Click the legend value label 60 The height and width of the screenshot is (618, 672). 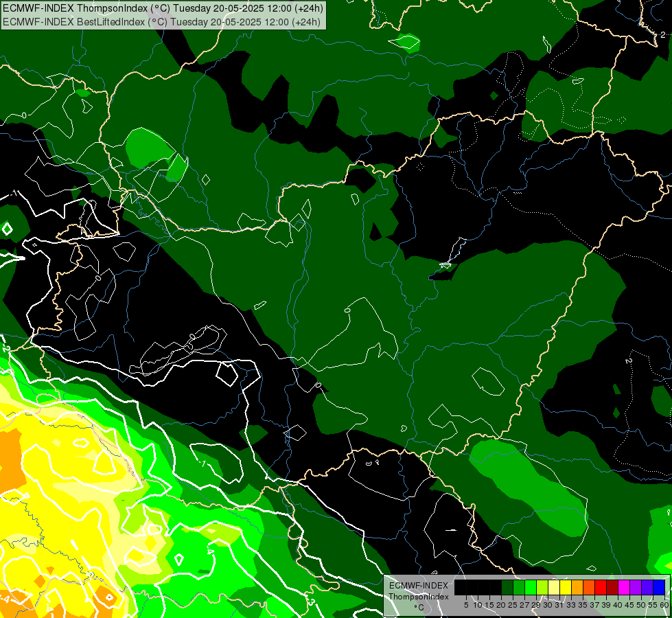pos(664,605)
